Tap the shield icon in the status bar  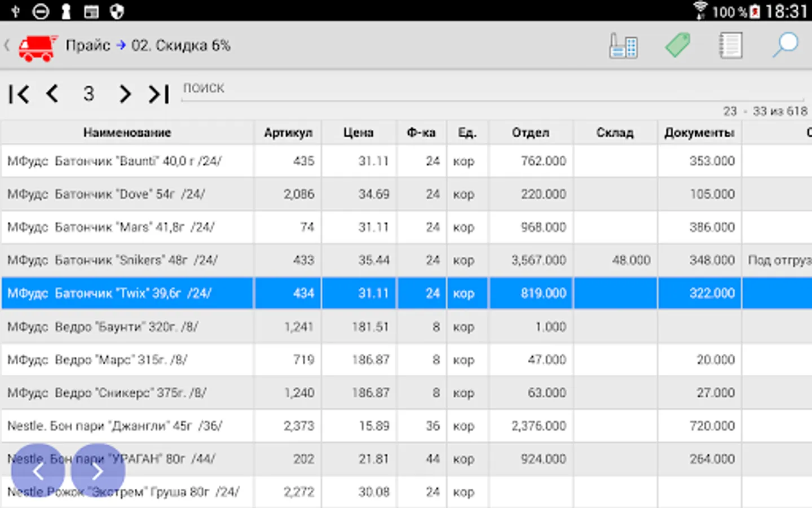pyautogui.click(x=117, y=11)
